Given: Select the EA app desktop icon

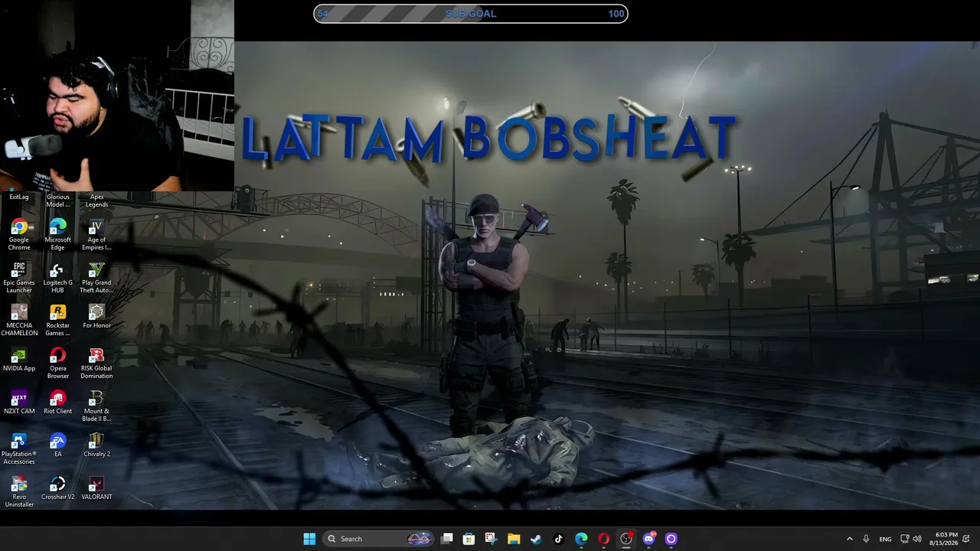Looking at the screenshot, I should click(57, 445).
